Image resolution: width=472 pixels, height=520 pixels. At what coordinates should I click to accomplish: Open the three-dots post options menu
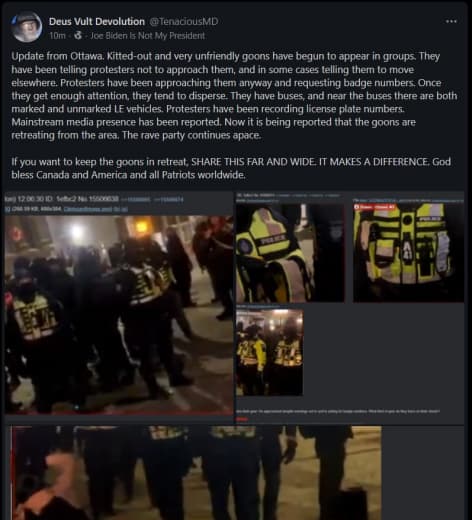point(451,21)
